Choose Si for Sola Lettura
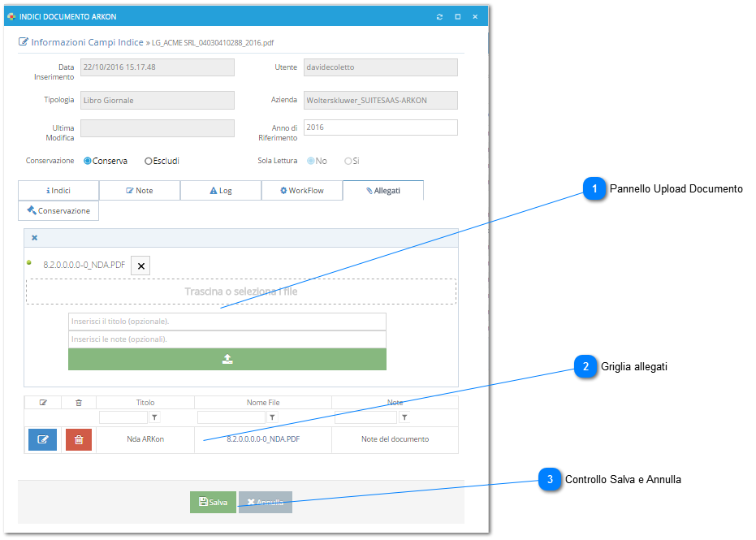This screenshot has width=756, height=540. pyautogui.click(x=348, y=161)
